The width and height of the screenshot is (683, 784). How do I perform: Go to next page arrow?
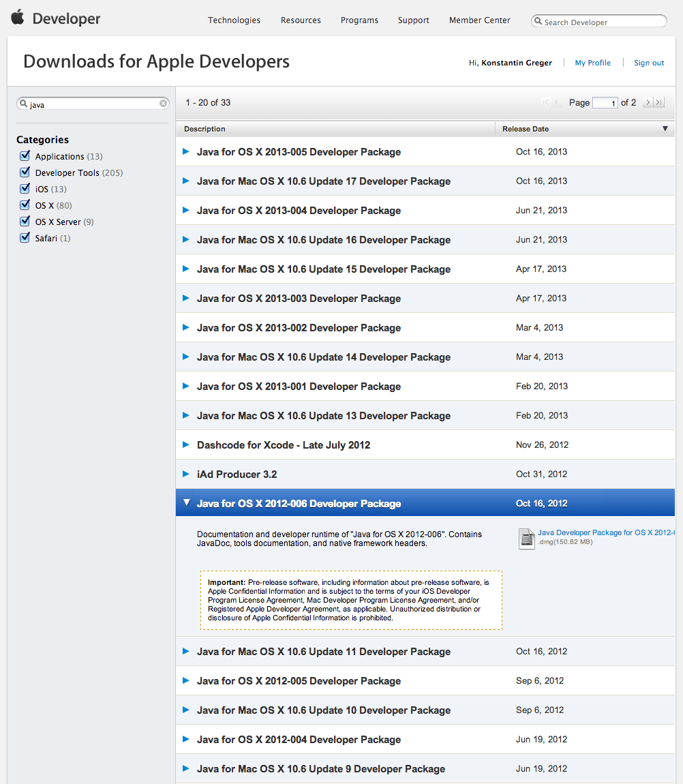coord(648,102)
